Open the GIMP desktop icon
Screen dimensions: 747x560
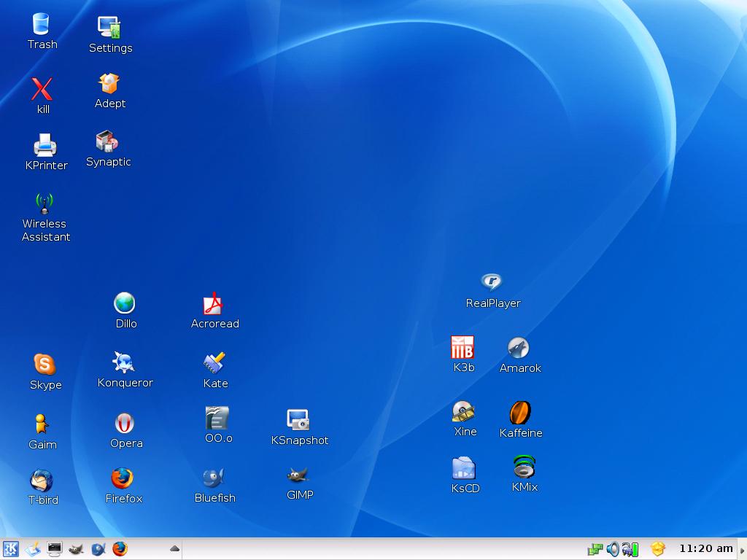point(298,475)
